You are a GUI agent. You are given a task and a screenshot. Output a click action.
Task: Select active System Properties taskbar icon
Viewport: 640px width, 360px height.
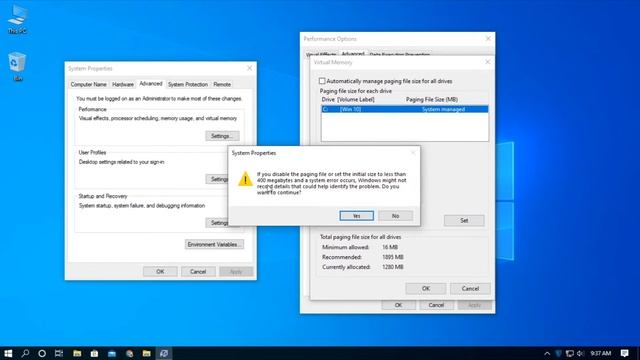coord(164,353)
